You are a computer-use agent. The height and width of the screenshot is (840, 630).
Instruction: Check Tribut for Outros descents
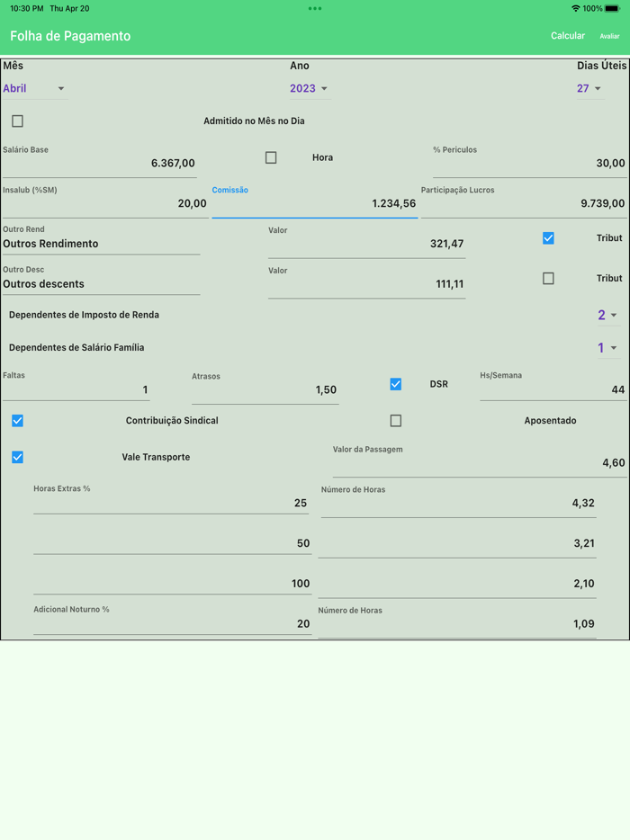click(548, 278)
